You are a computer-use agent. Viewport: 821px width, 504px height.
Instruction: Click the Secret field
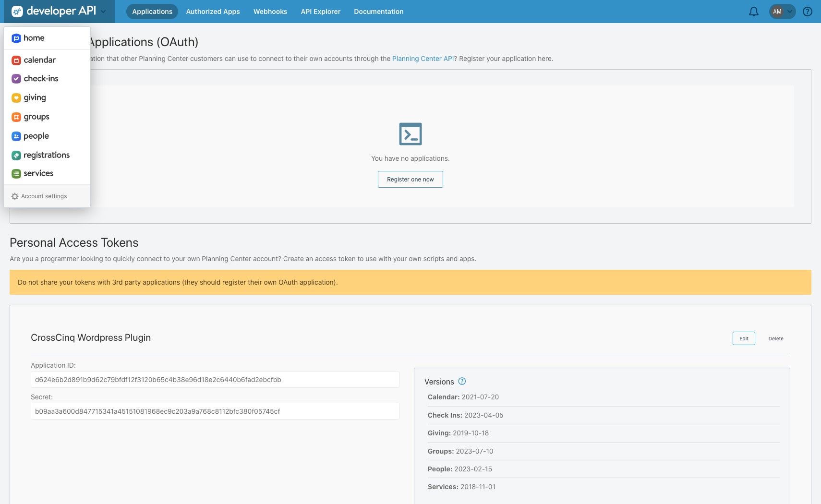215,411
